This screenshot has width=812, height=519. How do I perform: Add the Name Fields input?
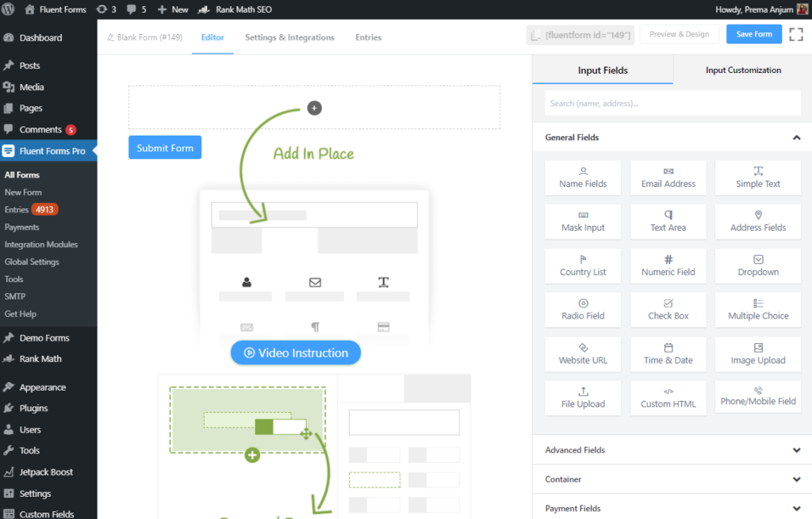click(x=583, y=177)
